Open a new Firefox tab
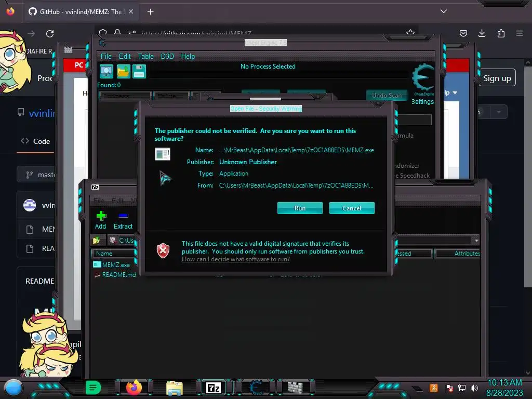This screenshot has width=532, height=399. pos(150,12)
